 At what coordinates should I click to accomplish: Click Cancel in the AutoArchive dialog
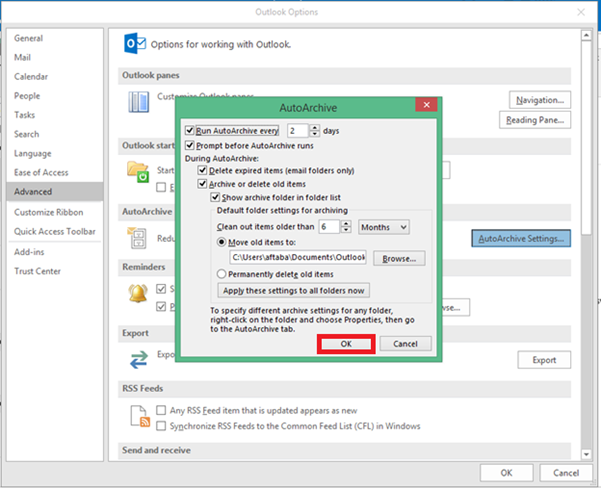[405, 344]
